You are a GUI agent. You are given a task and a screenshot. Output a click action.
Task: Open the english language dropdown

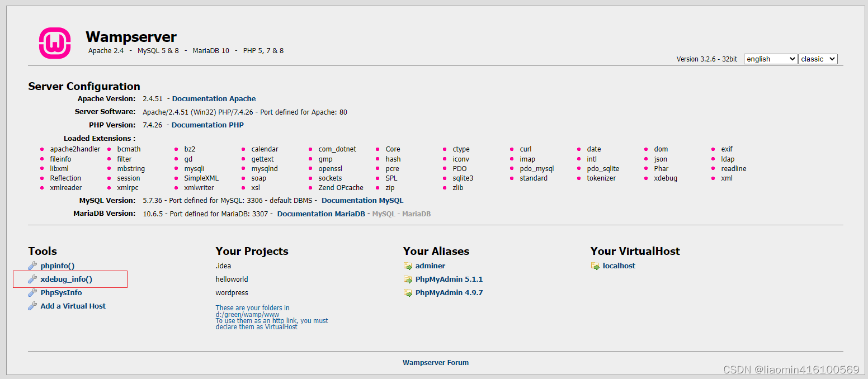[770, 59]
